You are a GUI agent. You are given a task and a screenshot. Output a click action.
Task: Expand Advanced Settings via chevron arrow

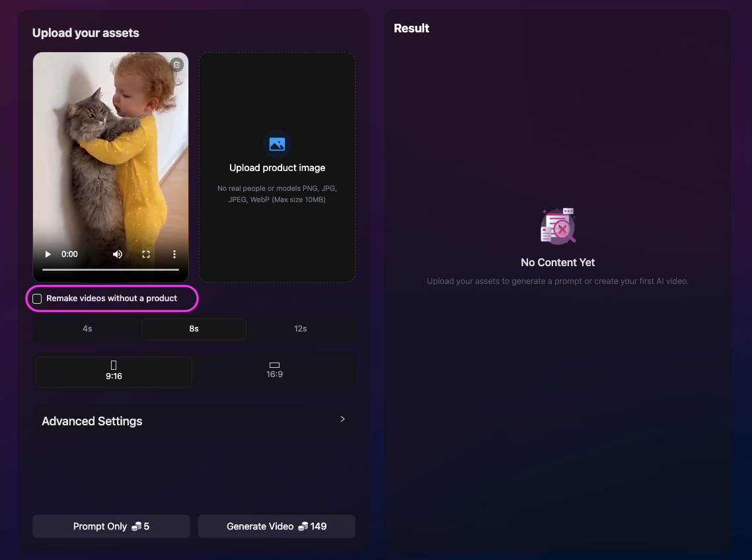[342, 419]
